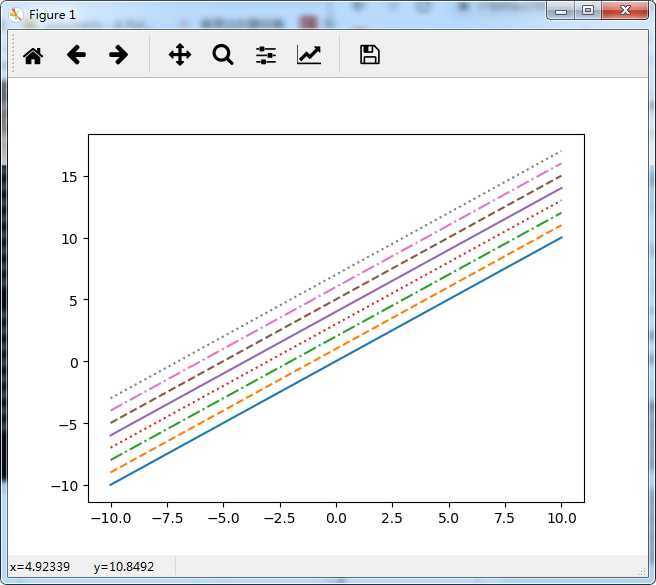Save the figure with floppy disk icon

(370, 55)
